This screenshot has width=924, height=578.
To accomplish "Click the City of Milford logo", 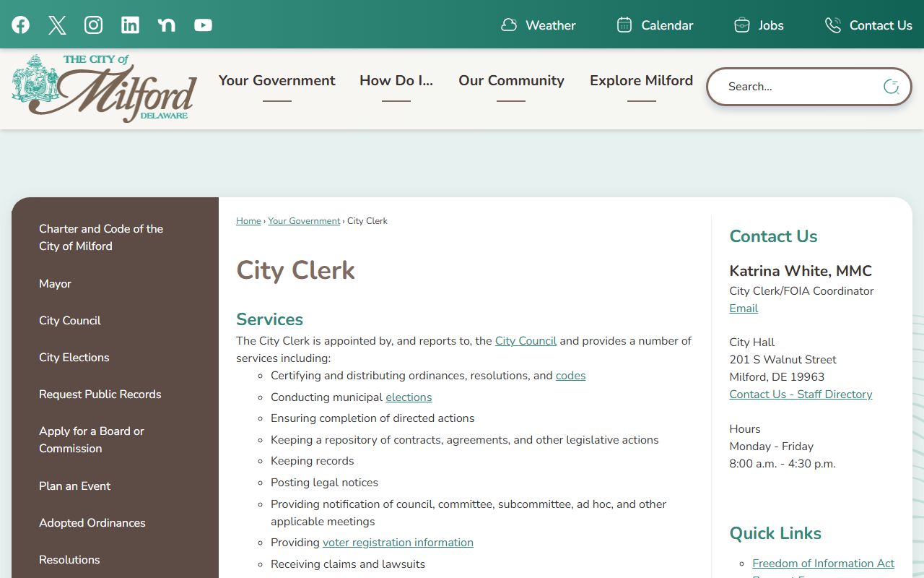I will click(x=105, y=88).
